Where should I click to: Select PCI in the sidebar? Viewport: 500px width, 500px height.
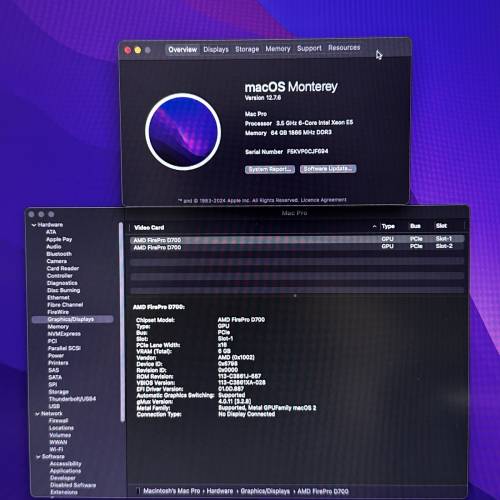[x=53, y=341]
